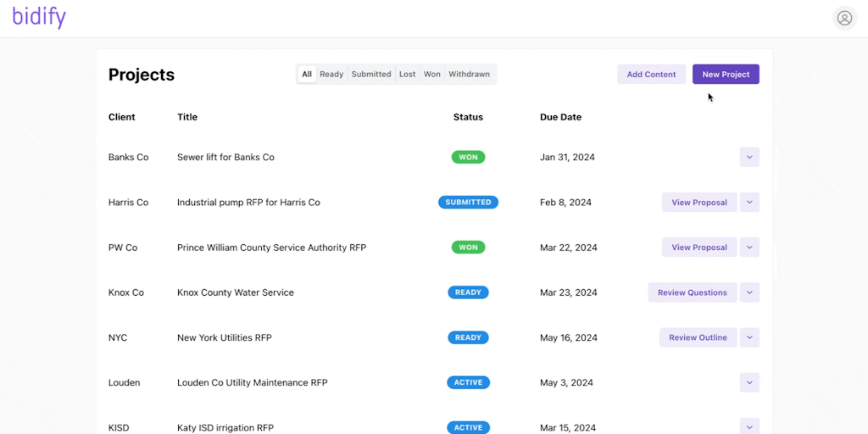Show Lost projects tab
This screenshot has width=868, height=434.
pos(408,75)
